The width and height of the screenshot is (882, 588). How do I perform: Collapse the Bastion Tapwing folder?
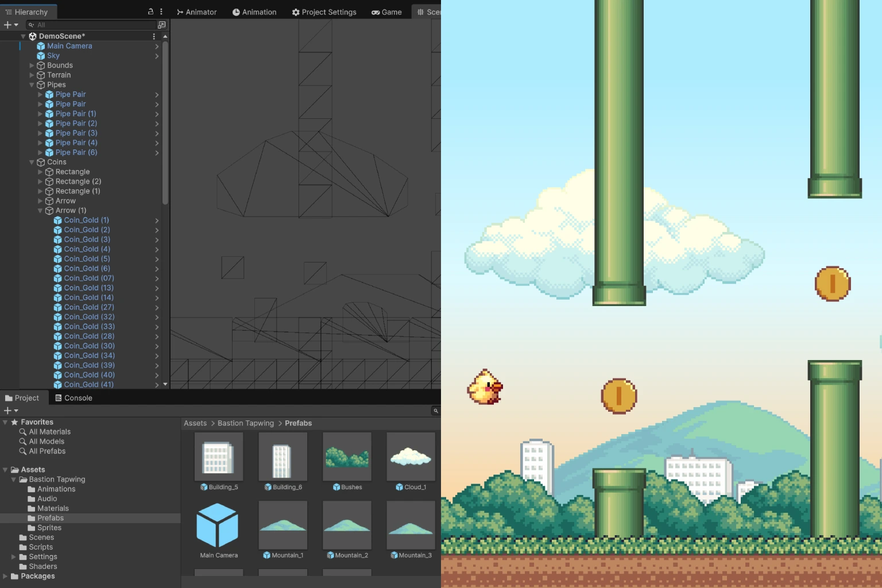point(13,479)
